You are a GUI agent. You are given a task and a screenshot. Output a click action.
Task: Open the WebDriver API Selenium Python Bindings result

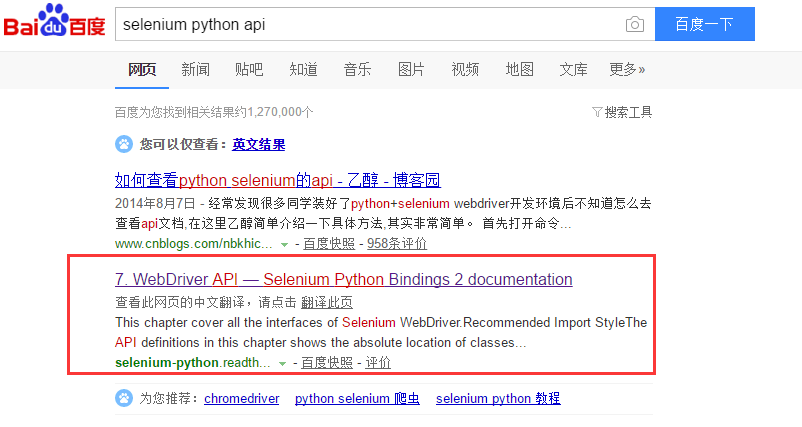[344, 279]
